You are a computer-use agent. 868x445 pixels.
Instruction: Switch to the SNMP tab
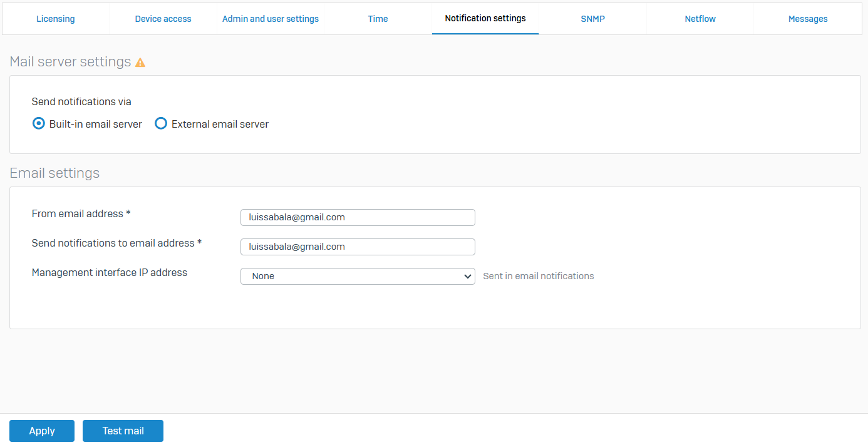click(592, 19)
